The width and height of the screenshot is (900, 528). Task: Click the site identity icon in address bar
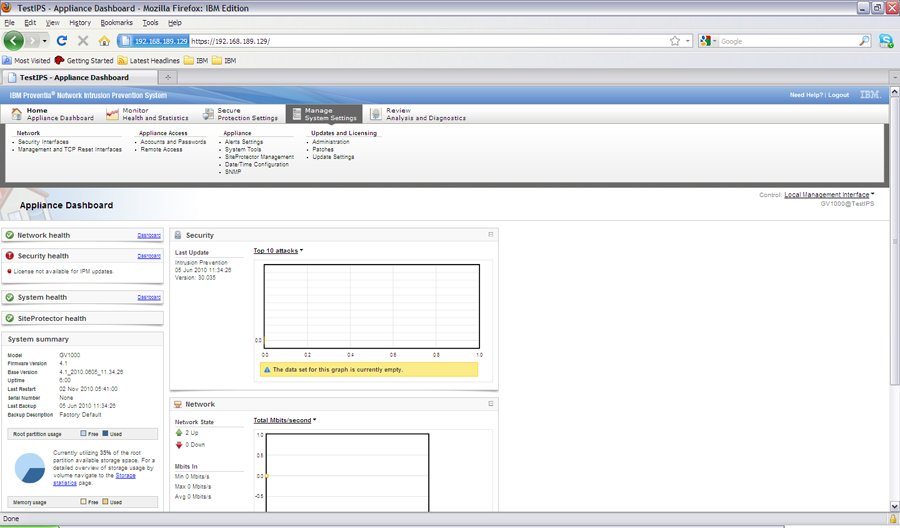coord(154,41)
